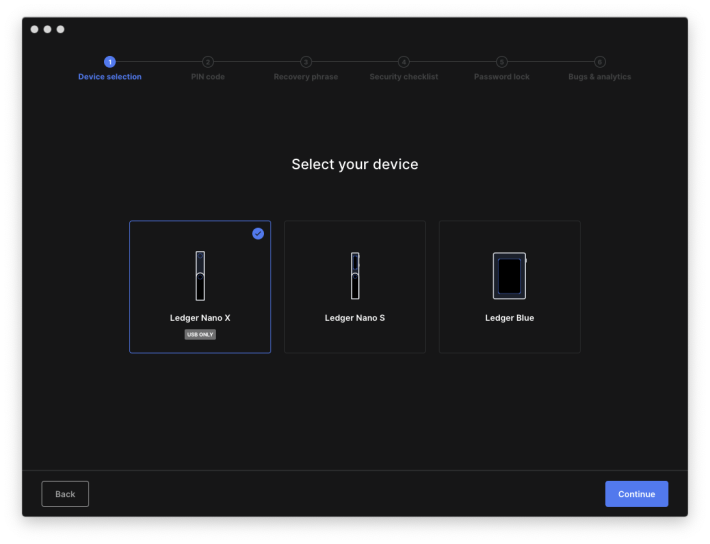The height and width of the screenshot is (544, 710).
Task: Click the Ledger Nano X label text
Action: click(x=200, y=318)
